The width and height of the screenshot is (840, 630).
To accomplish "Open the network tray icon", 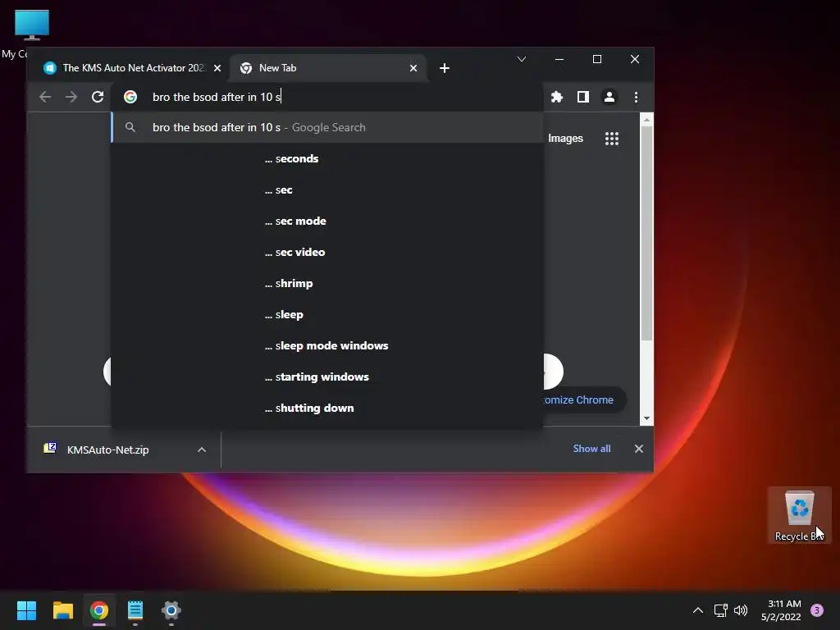I will (720, 610).
